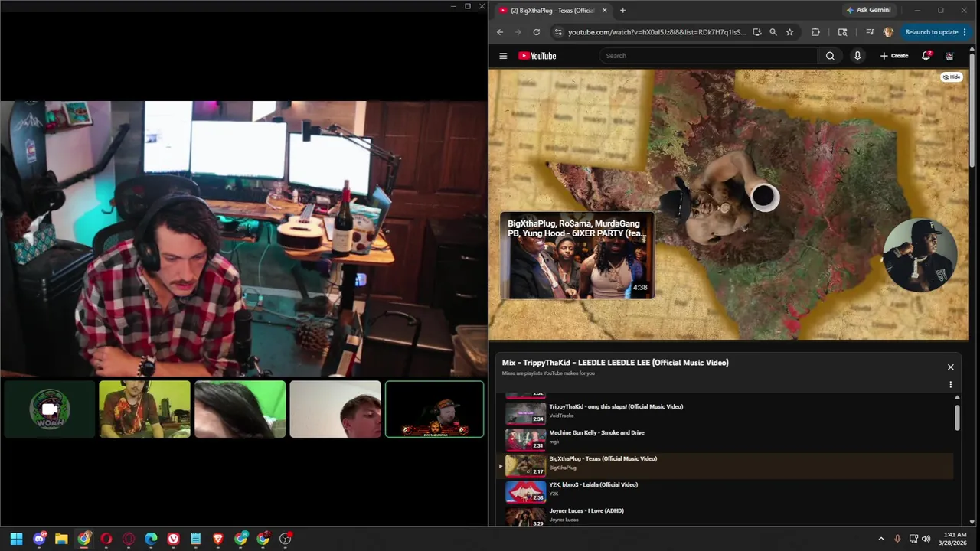980x551 pixels.
Task: Open Brave browser from the taskbar
Action: point(218,539)
